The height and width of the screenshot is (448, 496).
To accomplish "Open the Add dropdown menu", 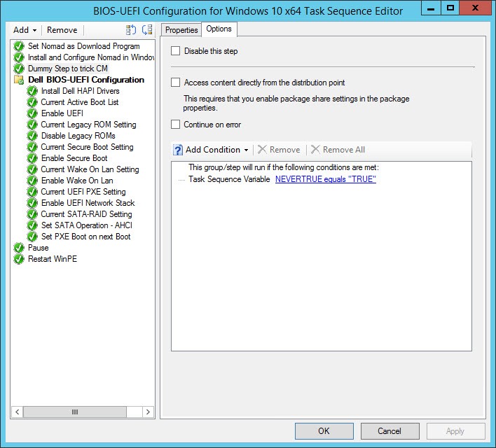I will click(25, 30).
